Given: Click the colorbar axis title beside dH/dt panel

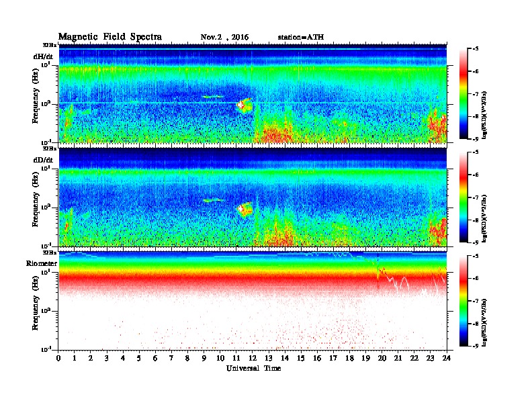Looking at the screenshot, I should [x=485, y=114].
